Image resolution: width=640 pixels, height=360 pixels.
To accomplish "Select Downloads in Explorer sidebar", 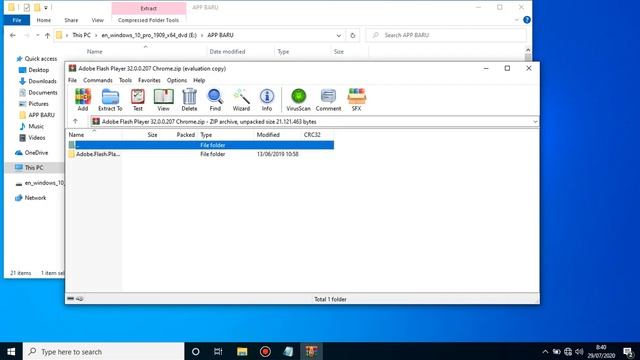I will (38, 81).
